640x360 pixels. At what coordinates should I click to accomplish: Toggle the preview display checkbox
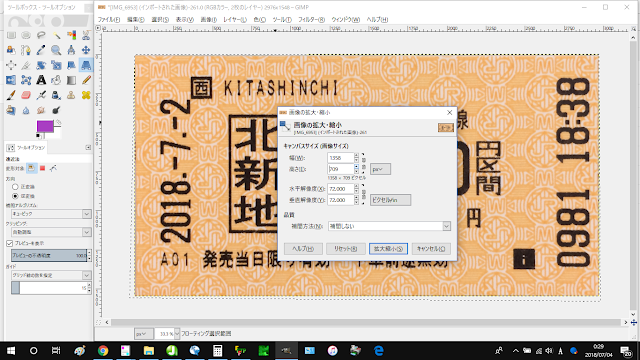pos(9,243)
